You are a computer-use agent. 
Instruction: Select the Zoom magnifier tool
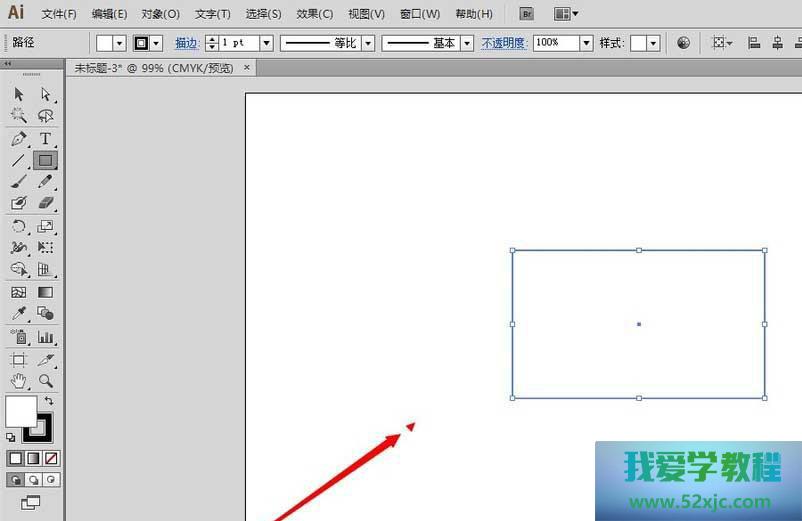(45, 381)
